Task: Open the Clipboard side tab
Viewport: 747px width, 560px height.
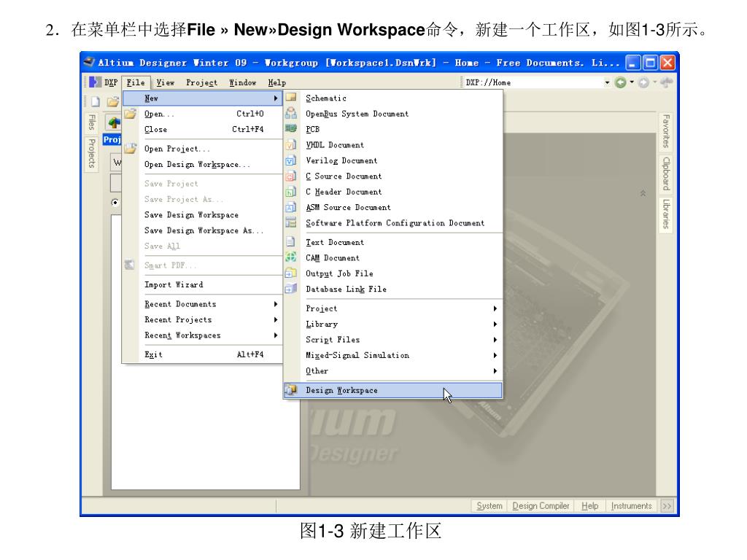Action: [665, 174]
